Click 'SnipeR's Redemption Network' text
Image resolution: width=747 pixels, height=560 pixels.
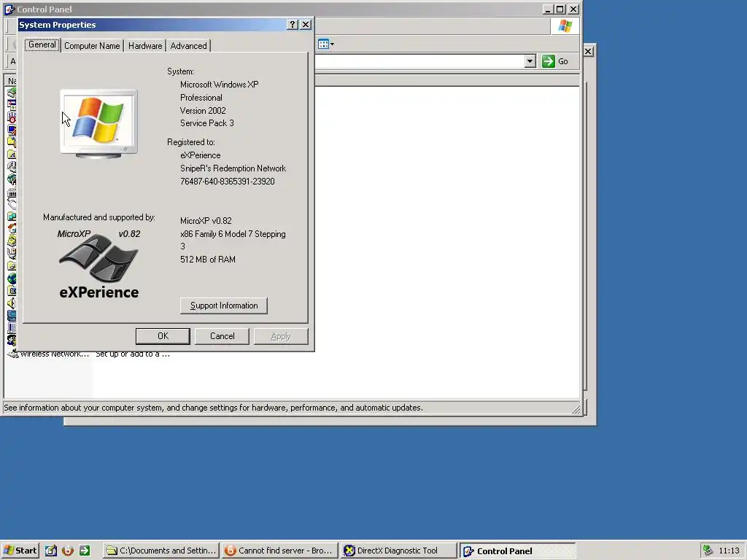click(233, 168)
